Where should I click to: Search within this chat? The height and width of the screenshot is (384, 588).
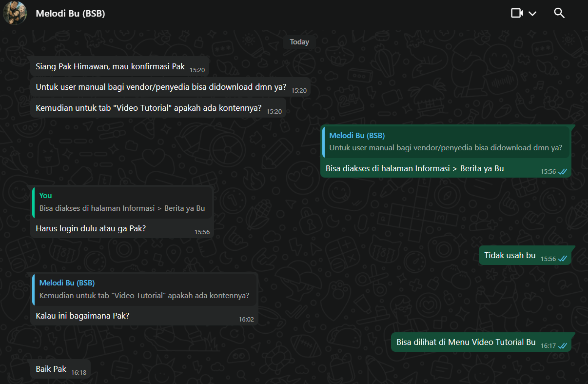[559, 13]
